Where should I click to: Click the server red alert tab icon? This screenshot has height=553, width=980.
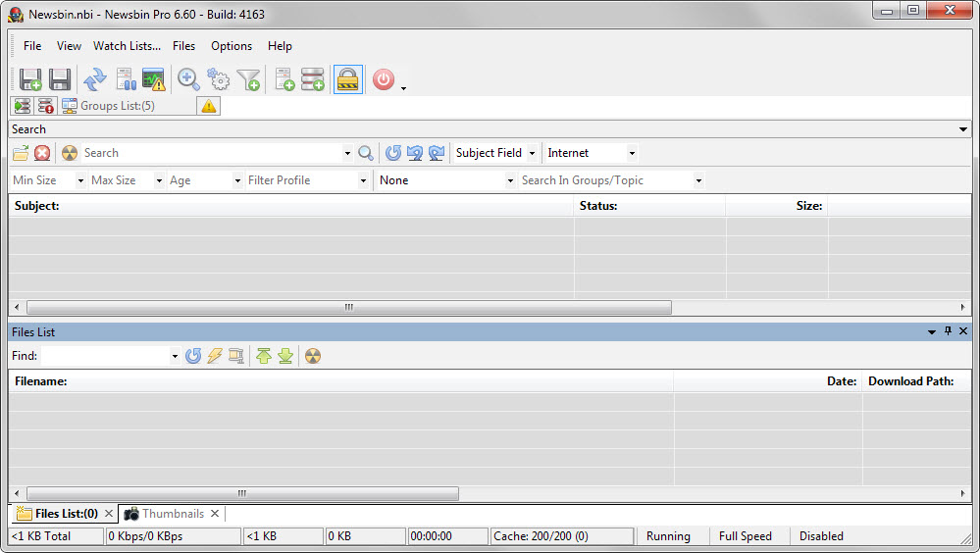(x=46, y=106)
